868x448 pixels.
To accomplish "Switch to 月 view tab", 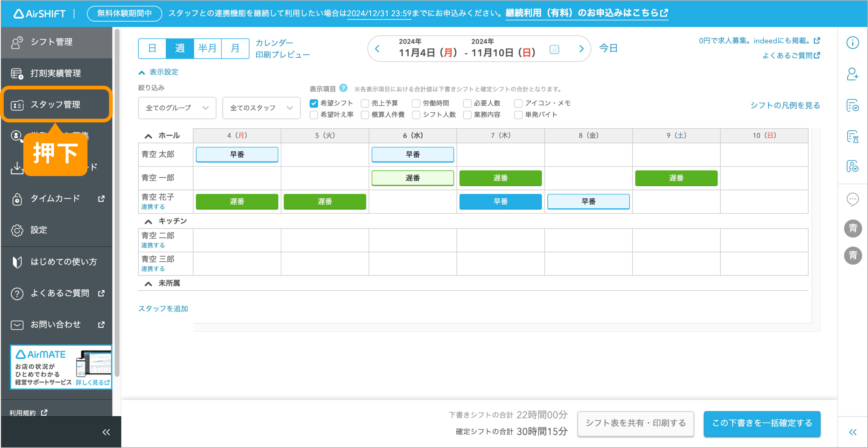I will 235,48.
